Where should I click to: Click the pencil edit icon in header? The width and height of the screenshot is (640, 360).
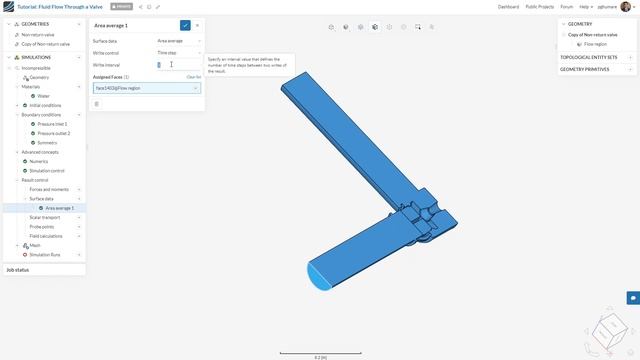[x=158, y=7]
